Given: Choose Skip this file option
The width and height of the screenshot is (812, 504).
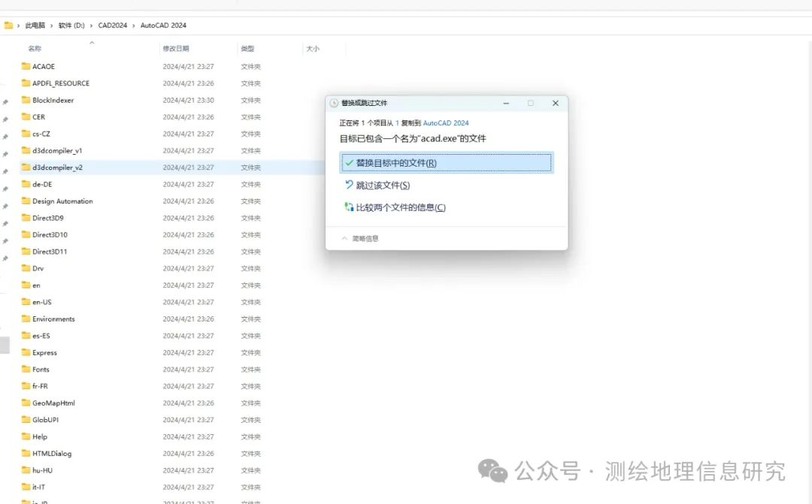Looking at the screenshot, I should point(383,186).
